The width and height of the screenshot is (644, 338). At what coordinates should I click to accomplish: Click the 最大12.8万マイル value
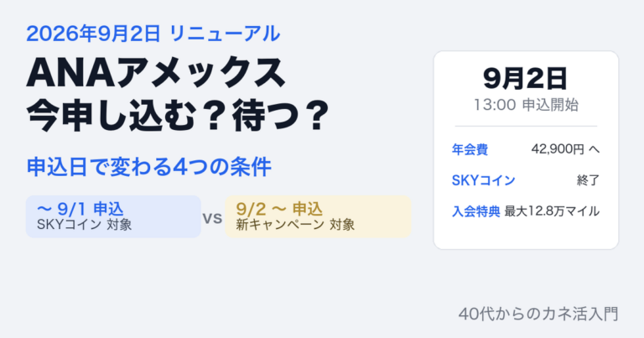click(x=552, y=211)
